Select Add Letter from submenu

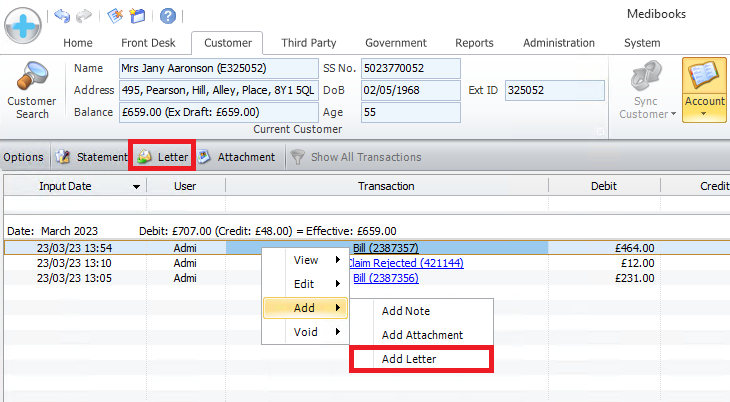[409, 359]
